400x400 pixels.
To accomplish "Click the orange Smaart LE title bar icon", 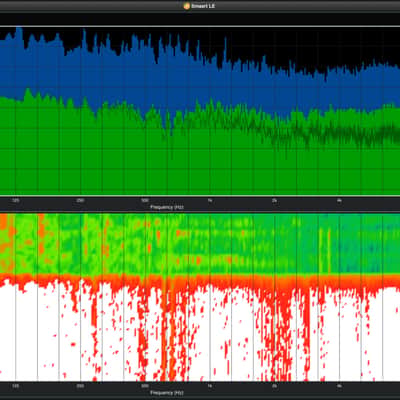I will (x=187, y=6).
